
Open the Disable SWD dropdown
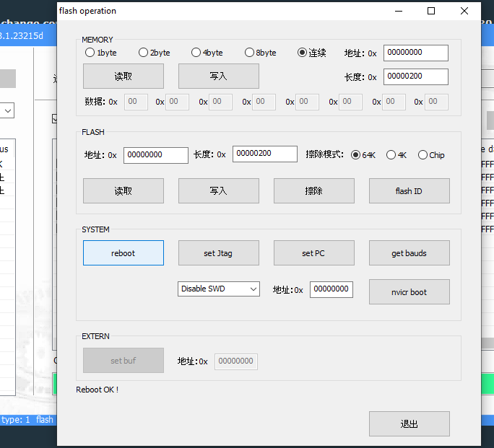click(219, 289)
